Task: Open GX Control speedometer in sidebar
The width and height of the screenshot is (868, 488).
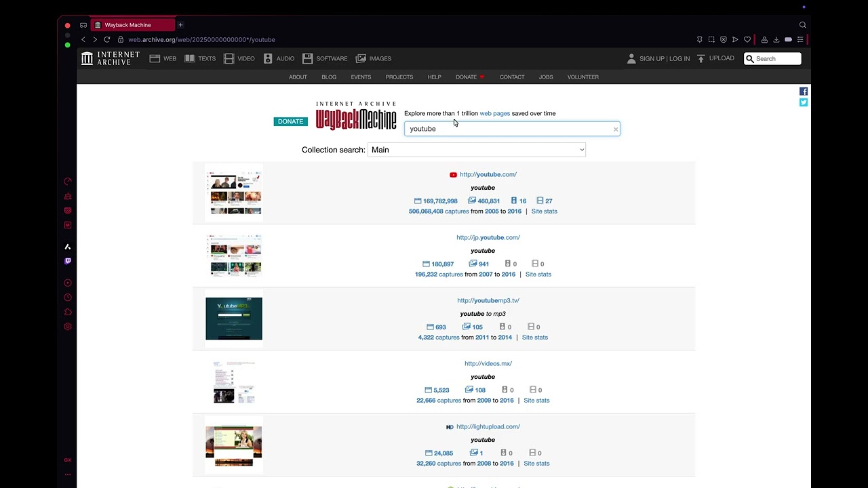Action: coord(68,182)
